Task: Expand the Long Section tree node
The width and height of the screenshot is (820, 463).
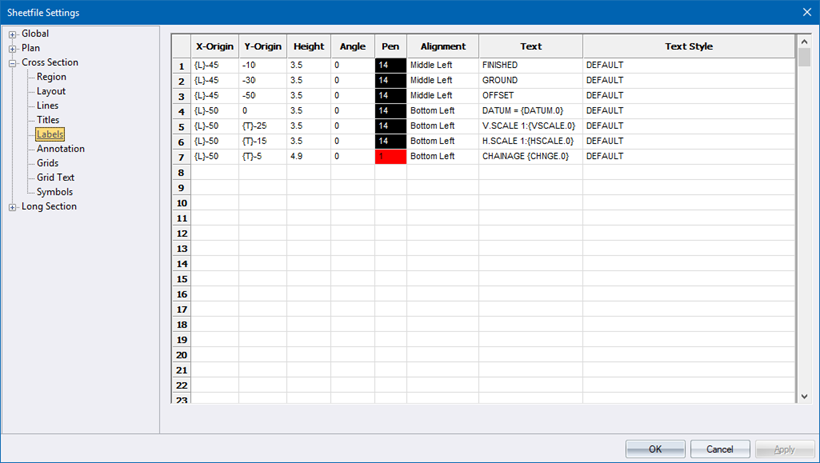Action: [13, 207]
